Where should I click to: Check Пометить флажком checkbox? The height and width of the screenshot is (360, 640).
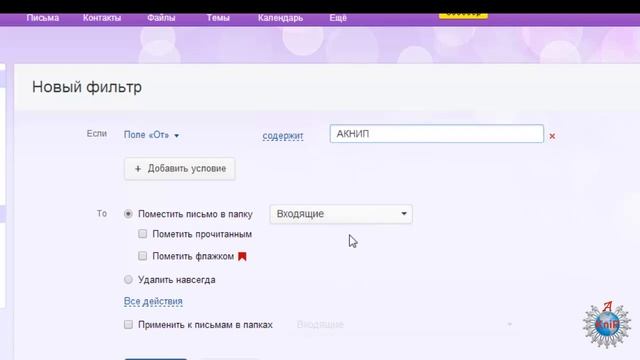pos(142,256)
